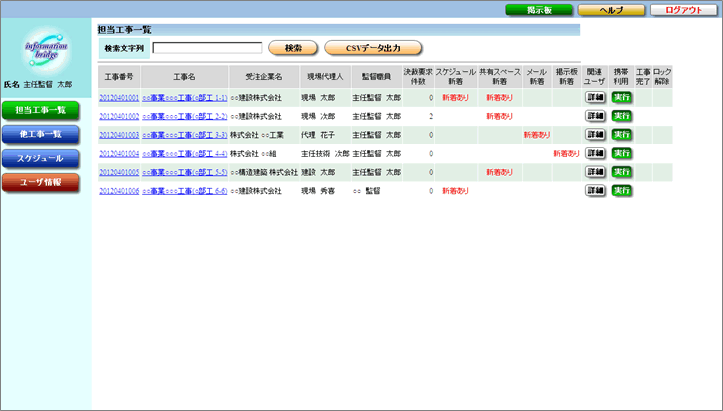This screenshot has width=723, height=411.
Task: Click 詳細 in the 20120401006 row
Action: coord(595,190)
